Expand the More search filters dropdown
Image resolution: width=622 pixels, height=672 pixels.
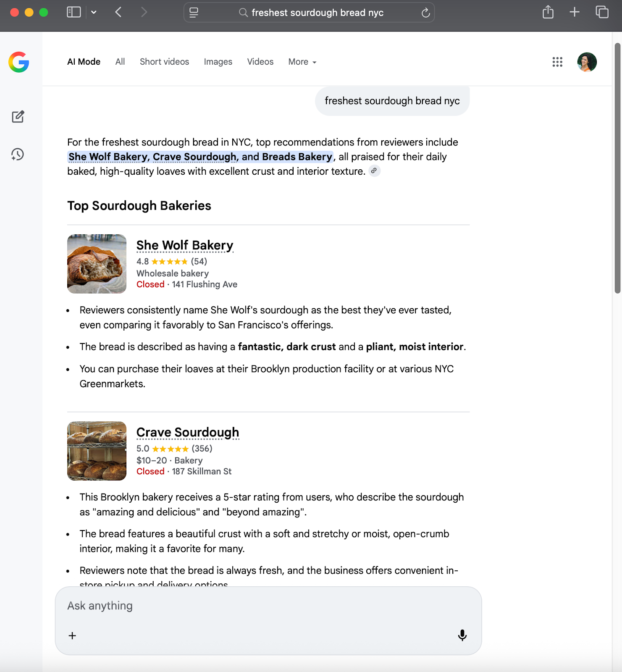tap(302, 62)
